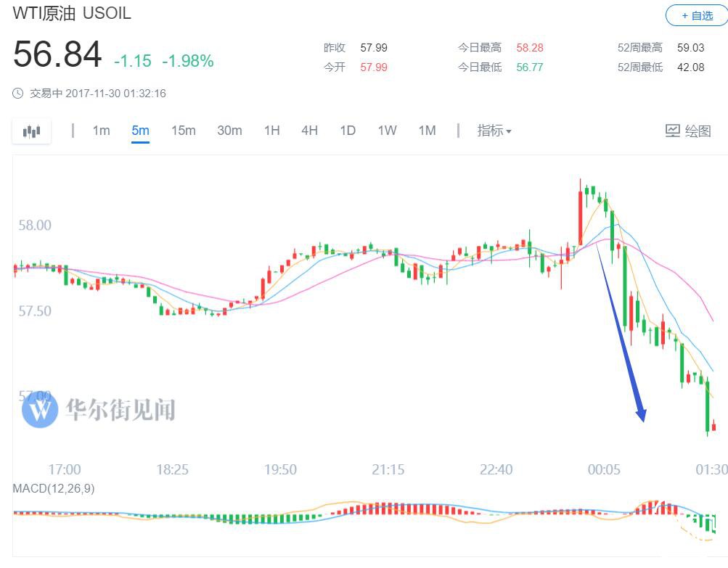Viewport: 728px width, 568px height.
Task: Add to watchlist with + 自选 button
Action: click(697, 16)
